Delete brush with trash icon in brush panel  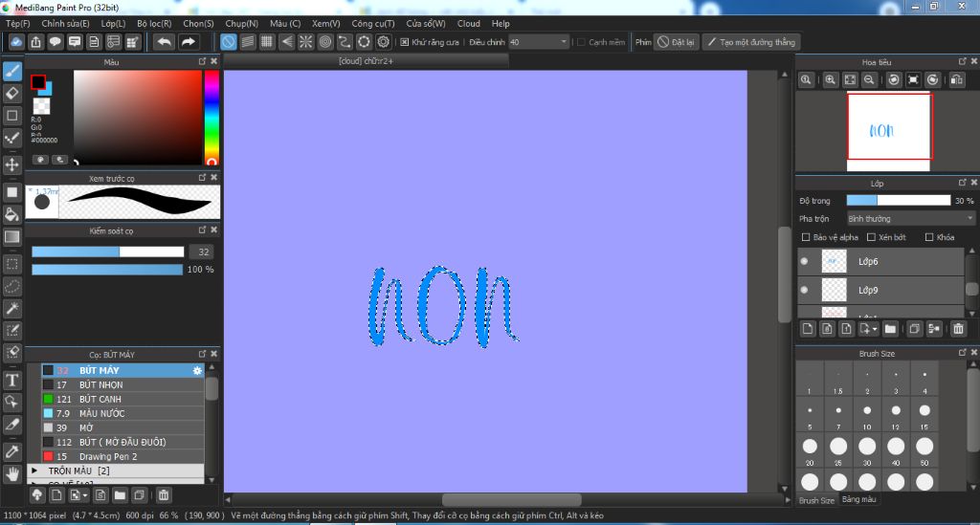click(x=163, y=495)
